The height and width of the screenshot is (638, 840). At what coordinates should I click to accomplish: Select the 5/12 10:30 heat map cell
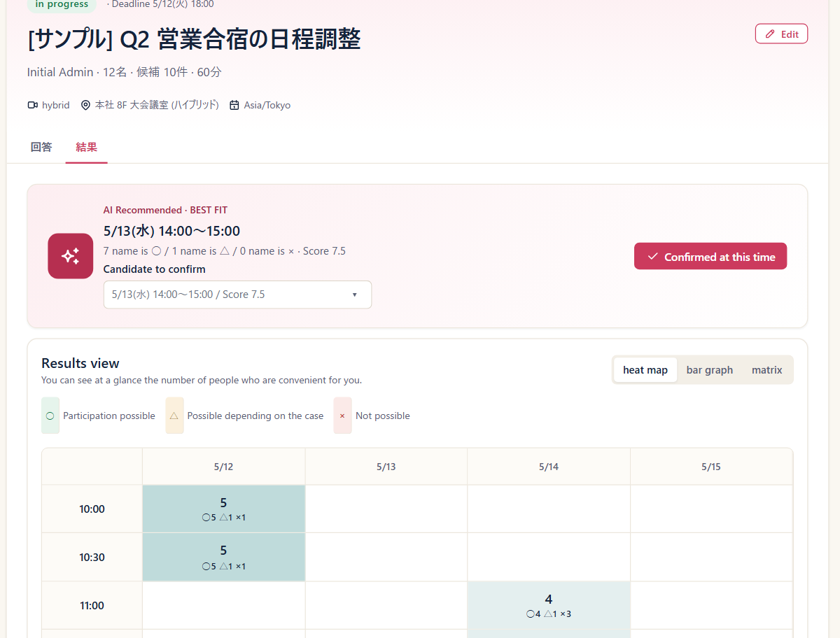point(224,557)
